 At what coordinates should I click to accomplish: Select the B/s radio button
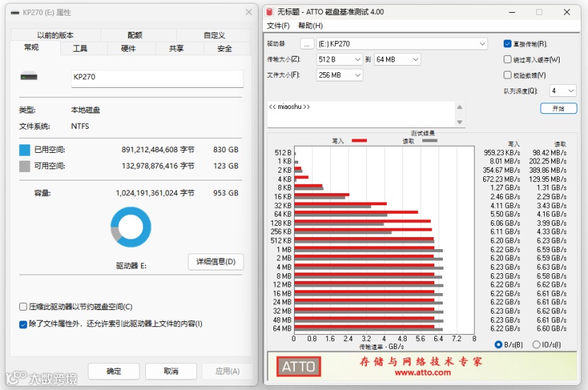point(498,344)
